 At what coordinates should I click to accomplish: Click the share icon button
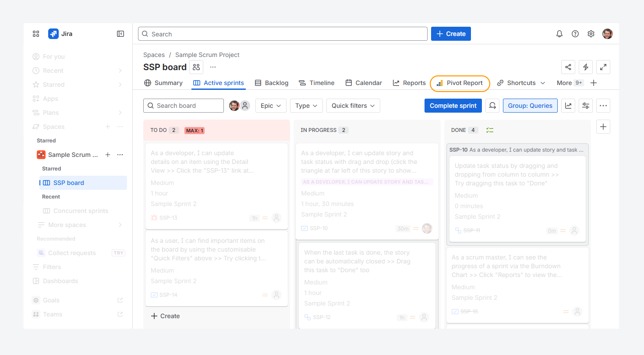click(568, 67)
